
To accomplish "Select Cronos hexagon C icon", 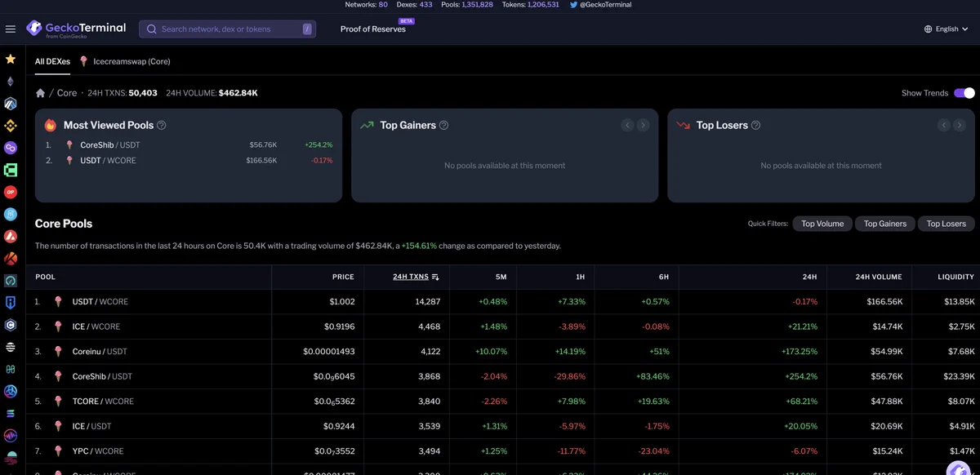I will 11,325.
